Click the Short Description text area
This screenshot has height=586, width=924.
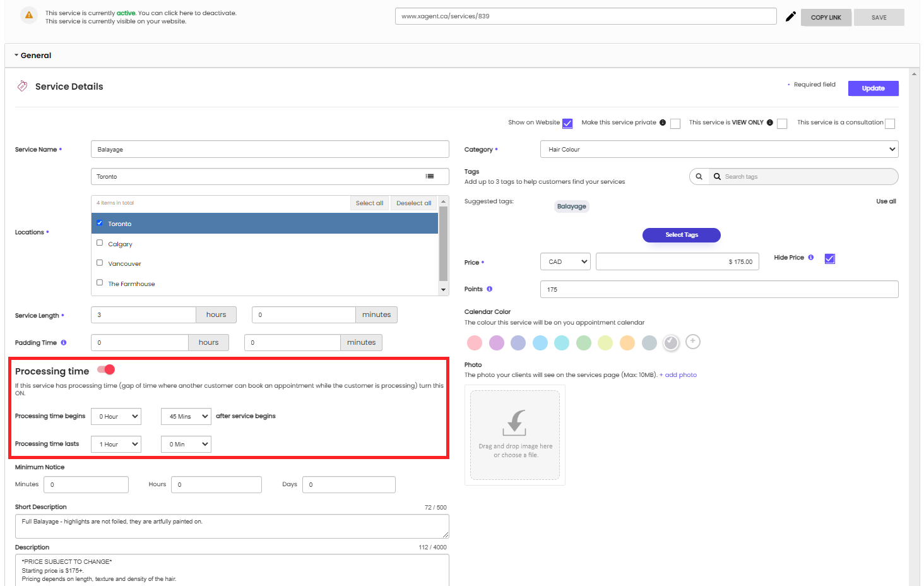click(x=232, y=526)
